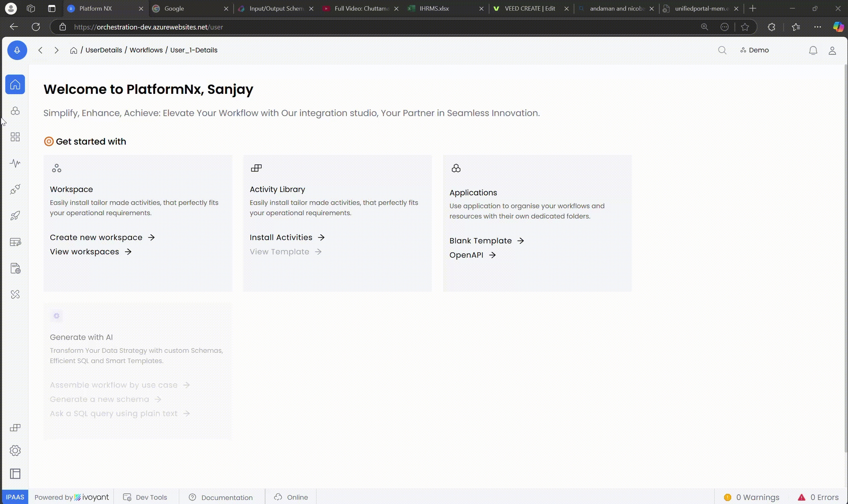Navigate forward using breadcrumb right chevron
This screenshot has width=848, height=504.
tap(56, 50)
